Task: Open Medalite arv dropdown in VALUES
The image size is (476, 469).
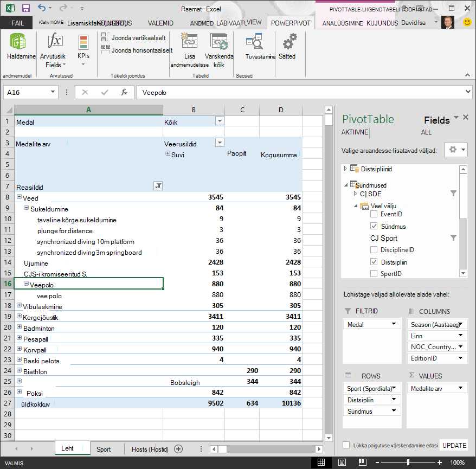Action: tap(461, 388)
